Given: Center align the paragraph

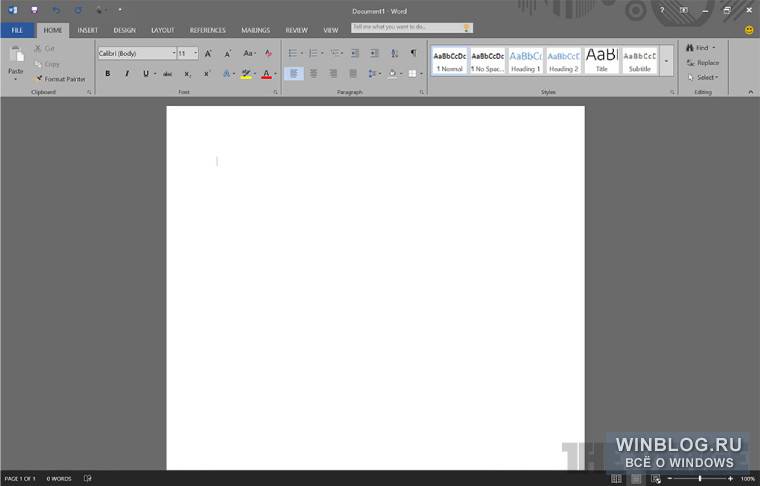Looking at the screenshot, I should 314,74.
